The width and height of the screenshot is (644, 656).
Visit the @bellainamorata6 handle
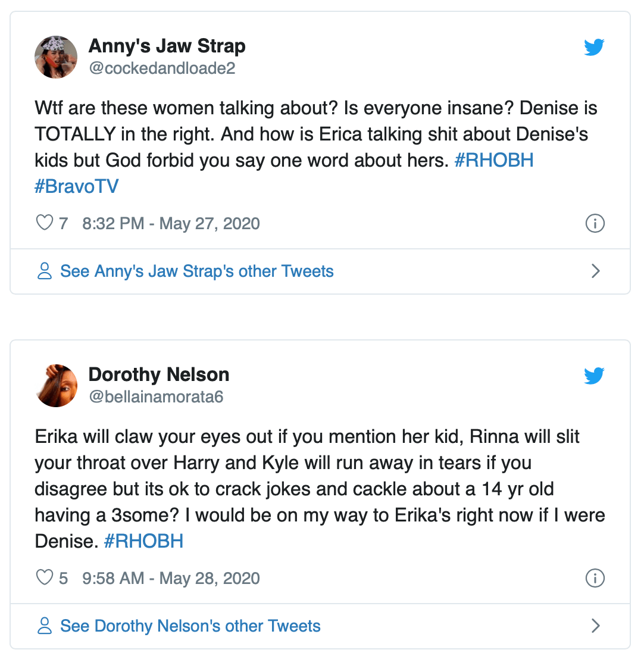coord(156,396)
